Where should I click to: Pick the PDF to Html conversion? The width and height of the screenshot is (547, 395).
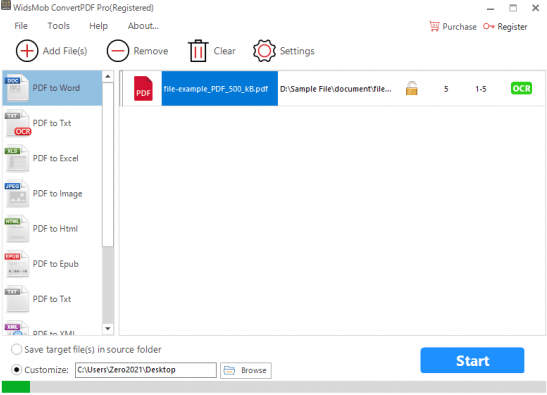[x=52, y=229]
